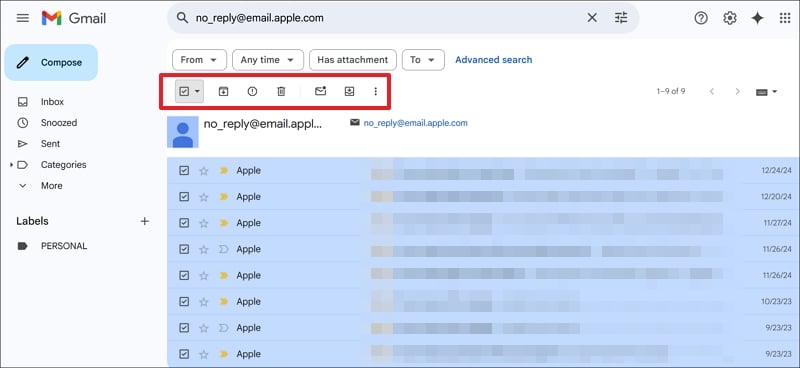Move selected emails to inbox icon
Image resolution: width=800 pixels, height=368 pixels.
(349, 91)
